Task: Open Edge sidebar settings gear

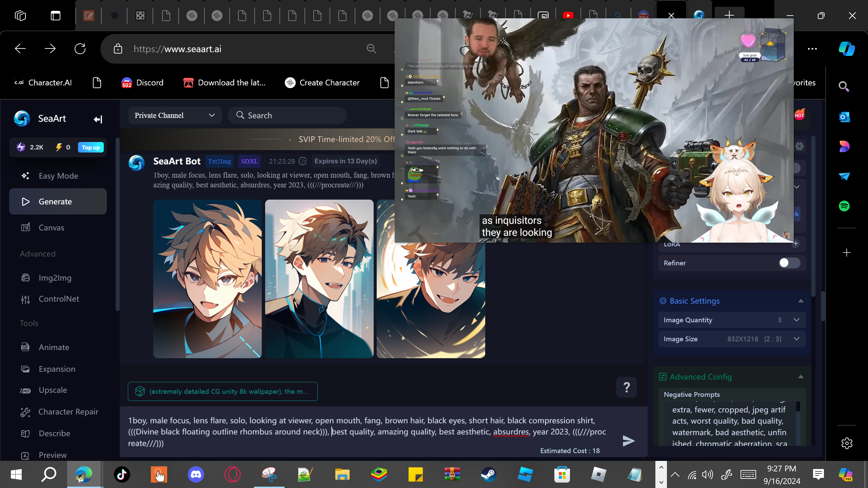Action: point(847,443)
